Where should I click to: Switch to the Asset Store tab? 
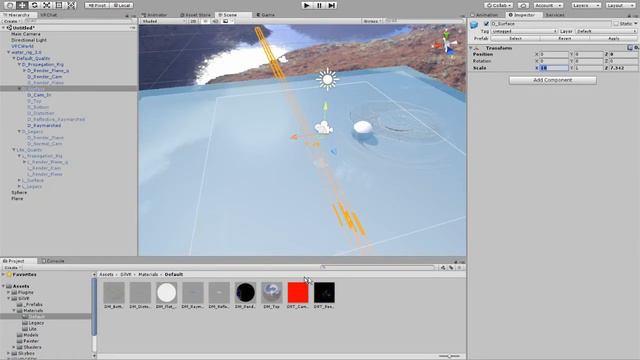[196, 15]
